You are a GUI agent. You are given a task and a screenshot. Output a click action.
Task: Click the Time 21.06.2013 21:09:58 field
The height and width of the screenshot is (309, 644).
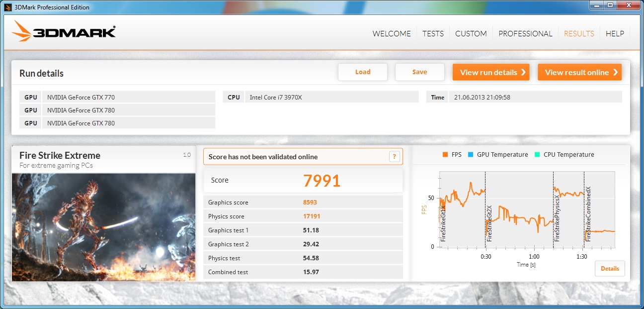tap(524, 97)
